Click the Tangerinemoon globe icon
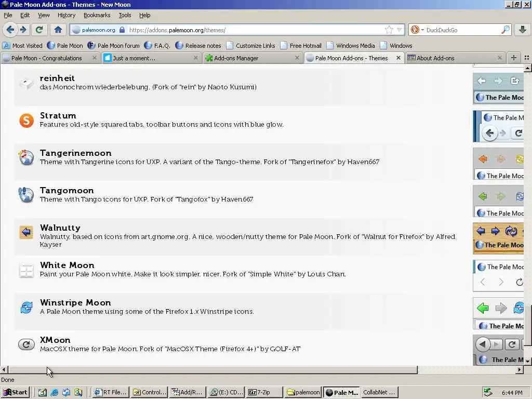This screenshot has width=532, height=399. pos(26,157)
